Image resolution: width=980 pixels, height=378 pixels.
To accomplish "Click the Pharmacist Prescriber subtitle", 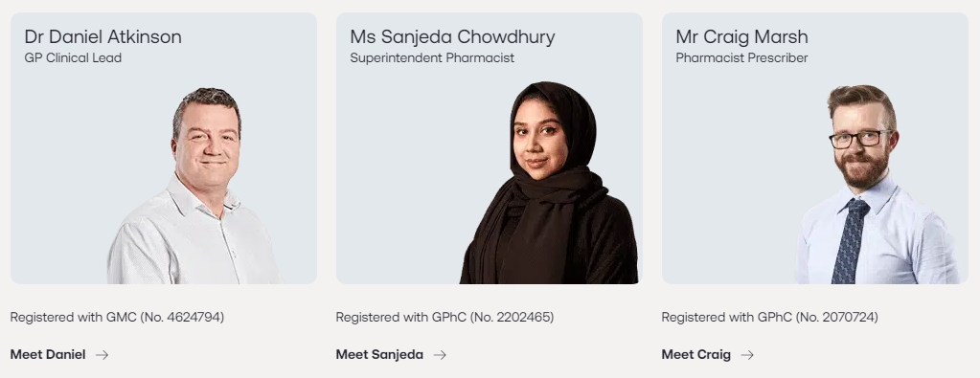I will click(741, 58).
